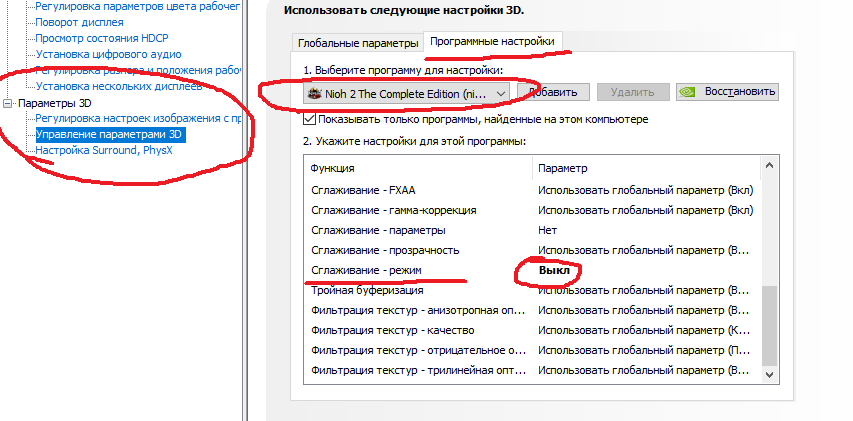Select 'Управление параметрами 3D' tree item
The height and width of the screenshot is (421, 853).
pos(110,134)
